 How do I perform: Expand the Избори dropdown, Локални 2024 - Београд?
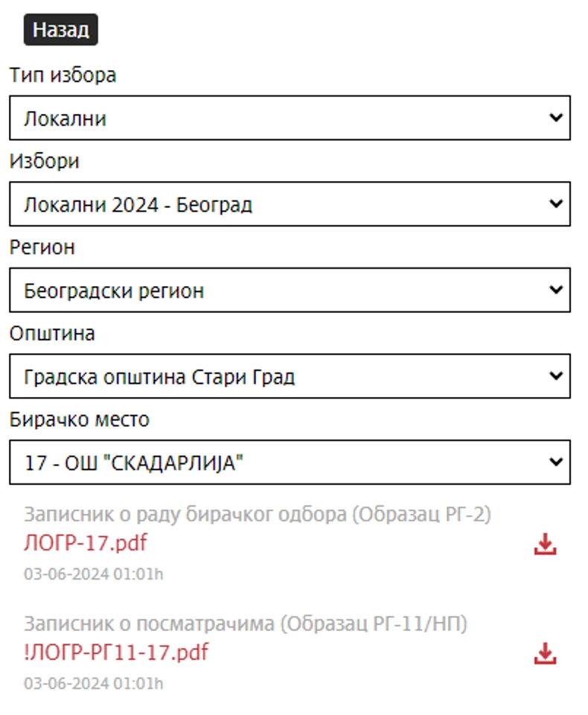(290, 204)
